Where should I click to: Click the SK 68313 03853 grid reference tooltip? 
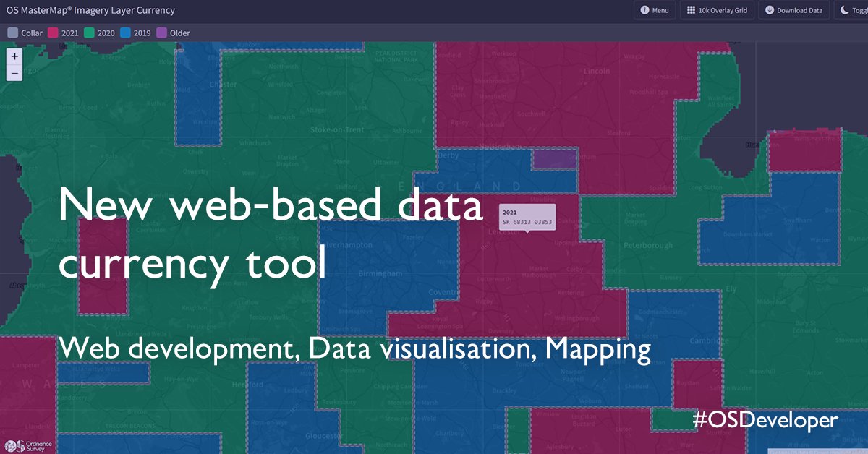coord(527,217)
